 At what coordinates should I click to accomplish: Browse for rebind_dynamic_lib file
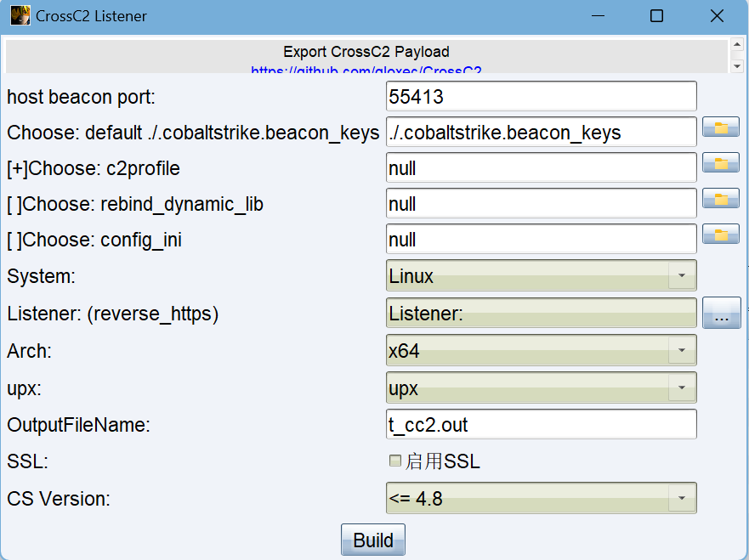click(720, 199)
